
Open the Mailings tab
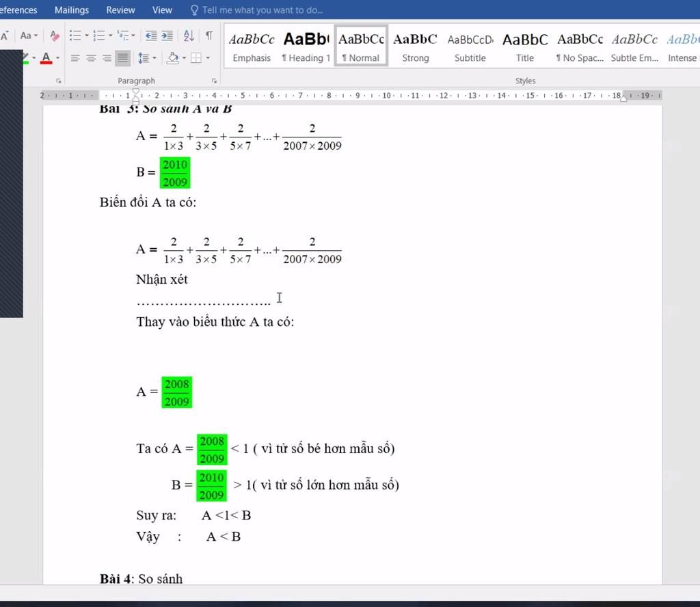pyautogui.click(x=71, y=10)
